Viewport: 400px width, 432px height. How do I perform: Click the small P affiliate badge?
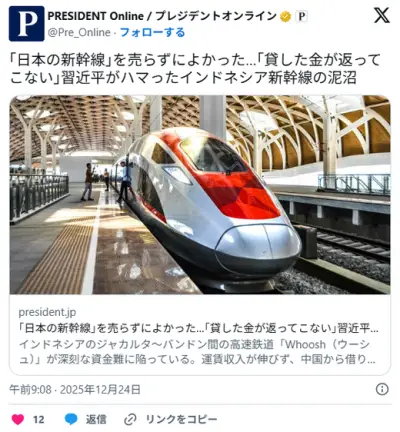pos(301,16)
